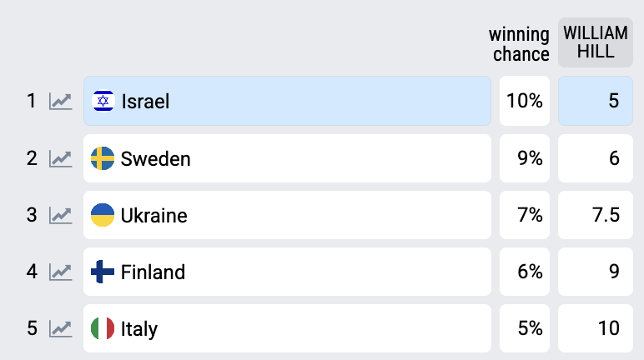Open the trend chart icon for Israel

[x=60, y=102]
